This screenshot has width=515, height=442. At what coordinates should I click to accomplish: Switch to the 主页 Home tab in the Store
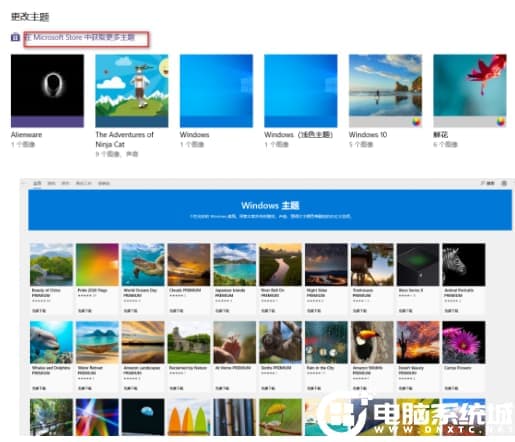(x=37, y=183)
